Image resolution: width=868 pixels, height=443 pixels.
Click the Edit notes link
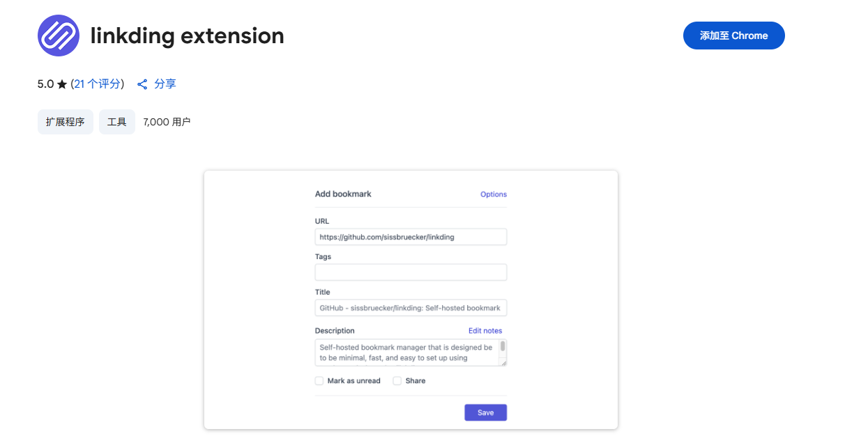(x=485, y=331)
